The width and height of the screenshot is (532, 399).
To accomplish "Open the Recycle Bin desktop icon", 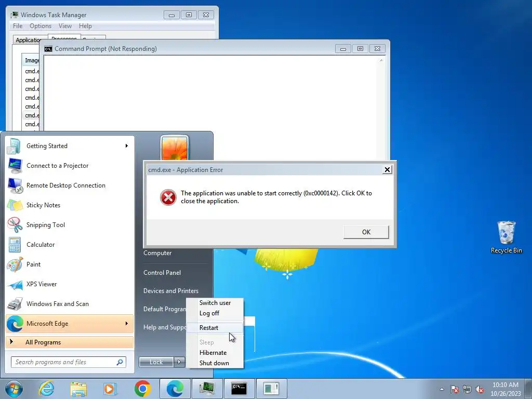I will (506, 237).
